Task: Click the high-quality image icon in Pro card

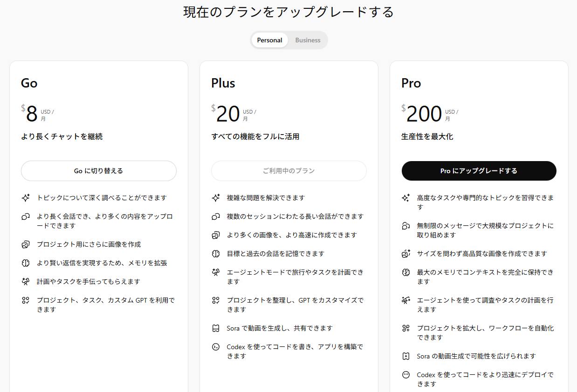Action: [x=406, y=253]
